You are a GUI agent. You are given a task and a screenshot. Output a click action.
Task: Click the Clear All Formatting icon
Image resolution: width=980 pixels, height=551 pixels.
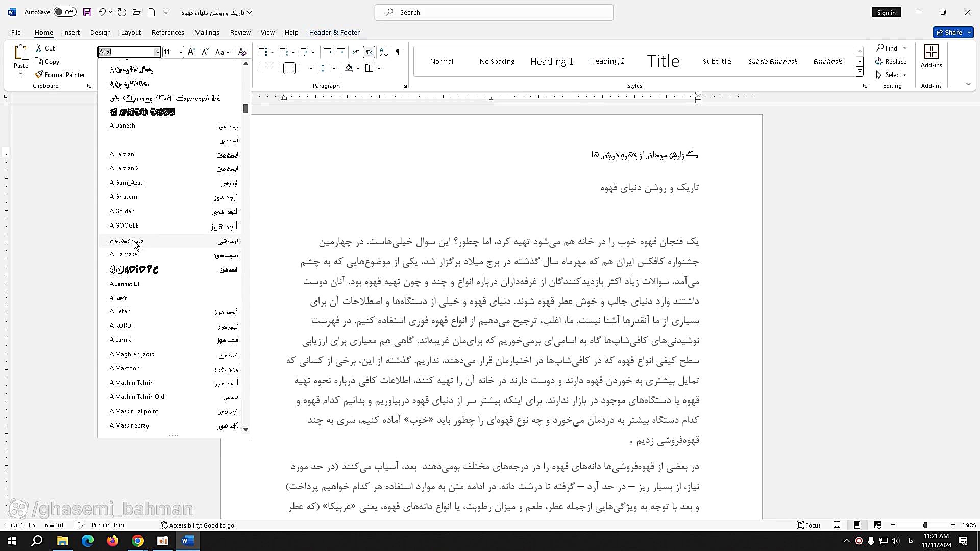[242, 52]
